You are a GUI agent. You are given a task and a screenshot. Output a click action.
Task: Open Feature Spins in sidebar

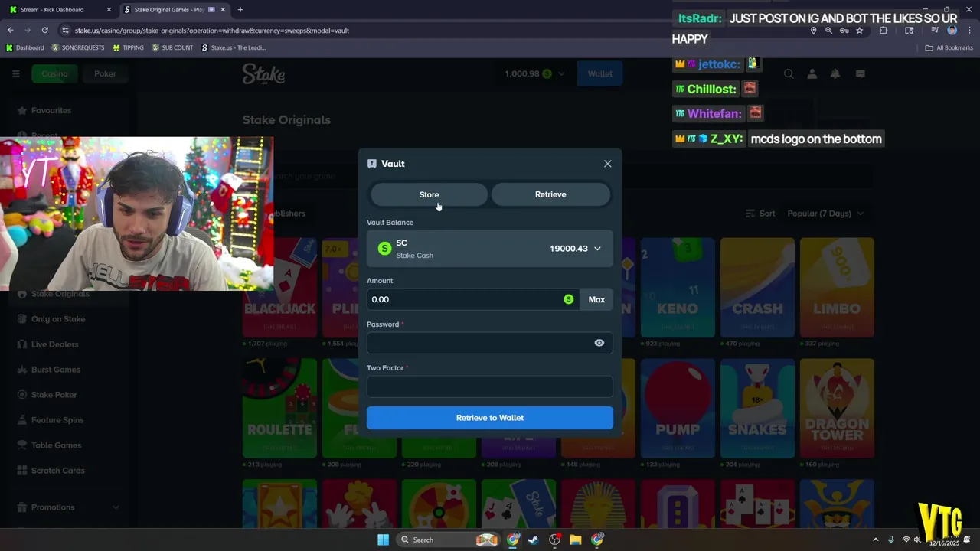point(57,420)
